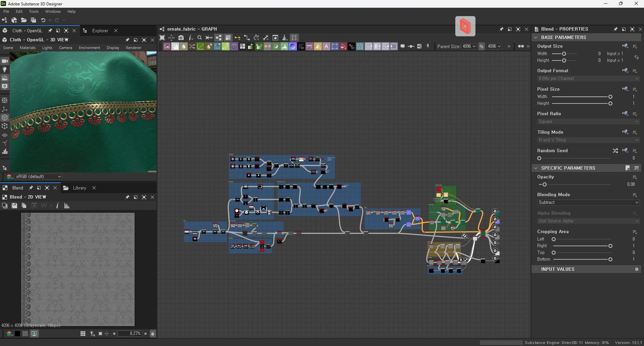
Task: Open Parent Size height 4096 dropdown
Action: pos(494,46)
